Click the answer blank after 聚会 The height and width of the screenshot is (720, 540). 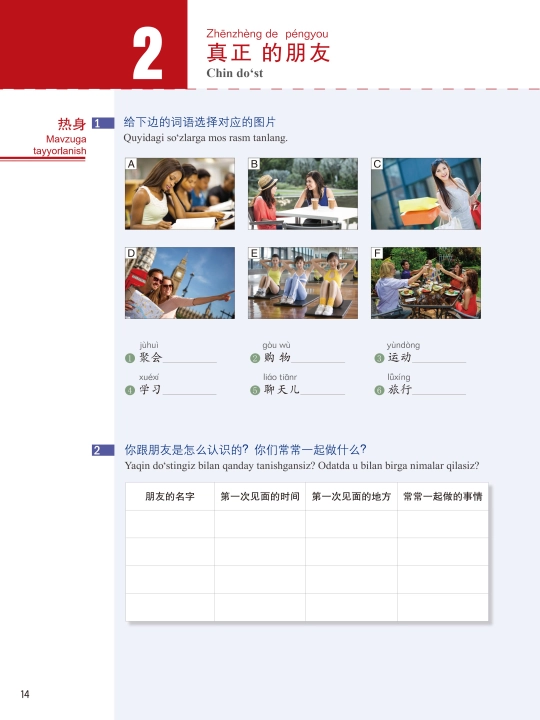point(190,359)
